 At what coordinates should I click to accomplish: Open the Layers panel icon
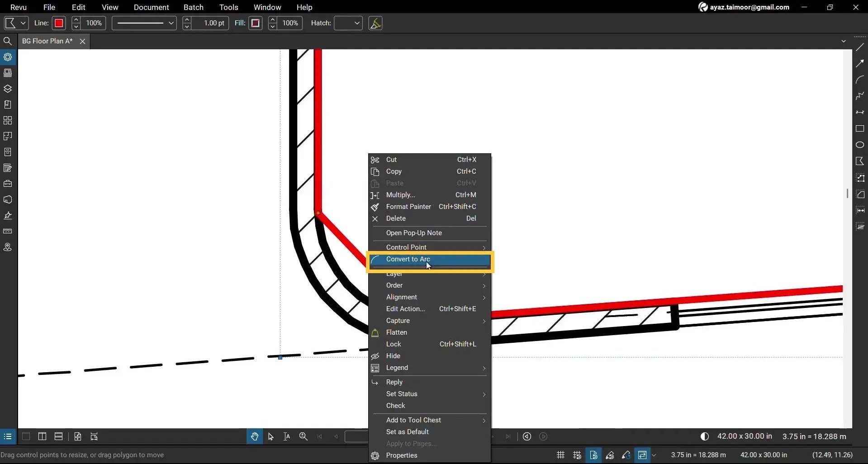8,89
